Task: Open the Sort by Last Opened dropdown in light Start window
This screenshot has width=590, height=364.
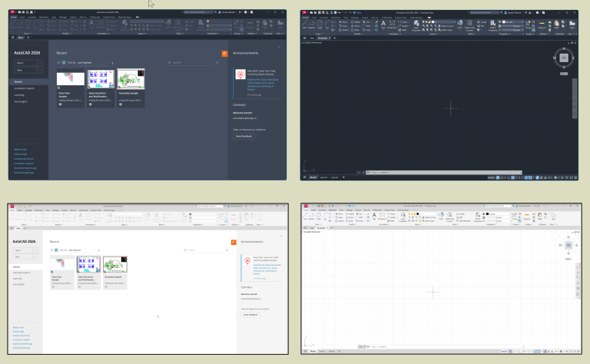Action: point(82,250)
